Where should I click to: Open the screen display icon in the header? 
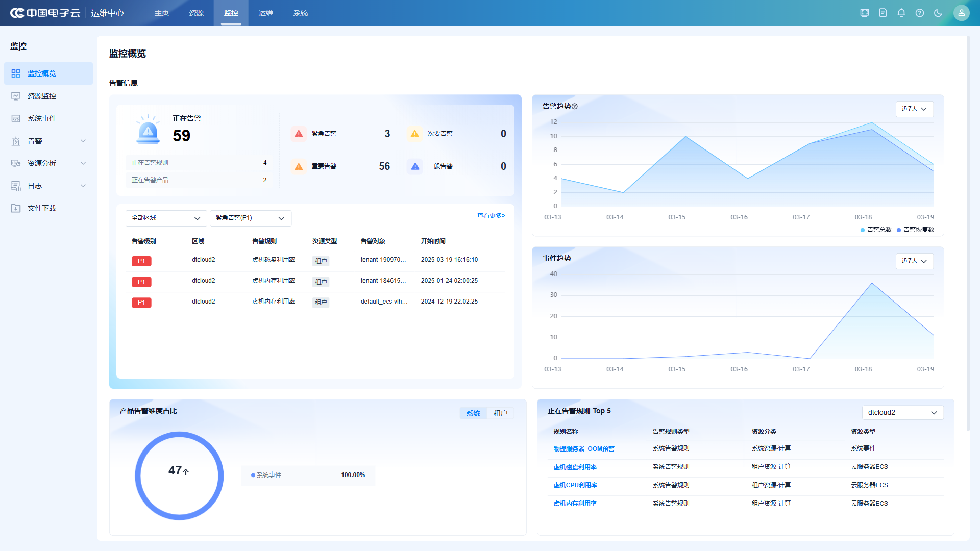click(865, 13)
